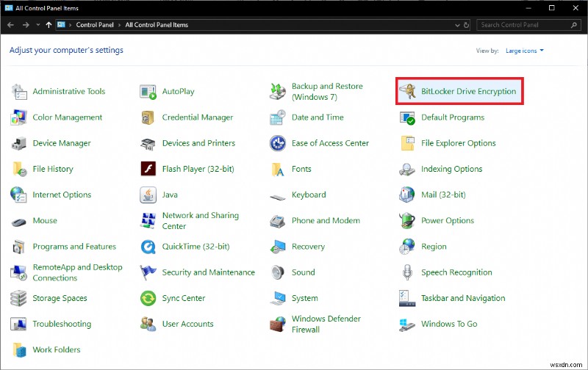The height and width of the screenshot is (370, 588).
Task: Open the Troubleshooting link
Action: pyautogui.click(x=62, y=324)
